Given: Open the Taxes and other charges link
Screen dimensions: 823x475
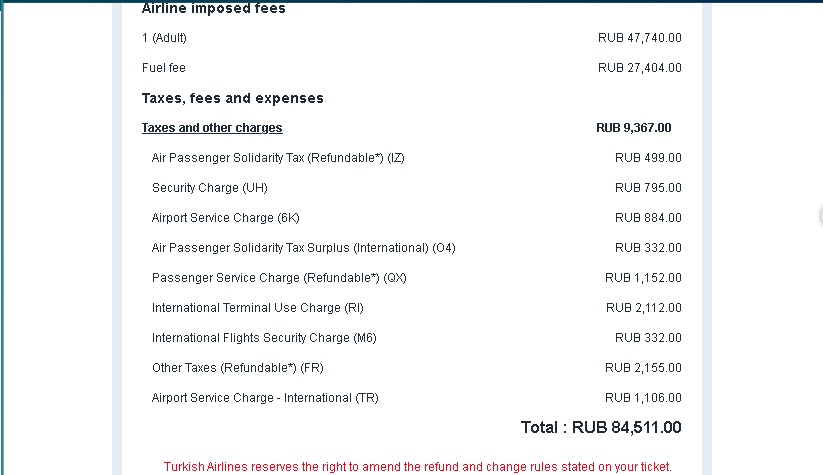Looking at the screenshot, I should 212,128.
